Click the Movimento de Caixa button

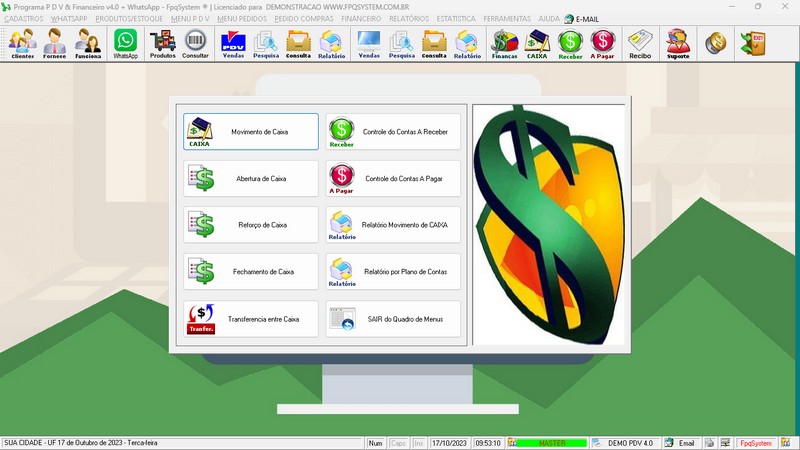tap(250, 131)
